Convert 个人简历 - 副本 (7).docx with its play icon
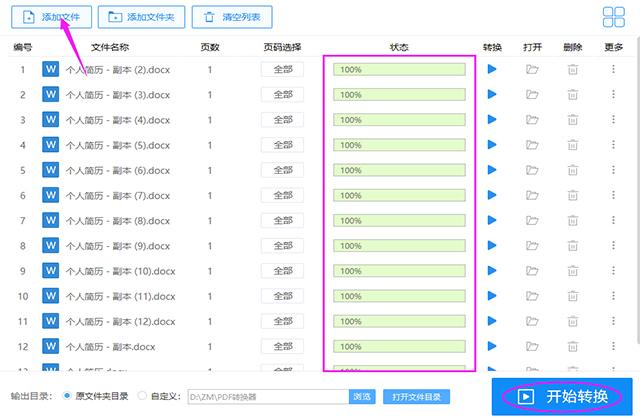The height and width of the screenshot is (420, 640). click(492, 195)
